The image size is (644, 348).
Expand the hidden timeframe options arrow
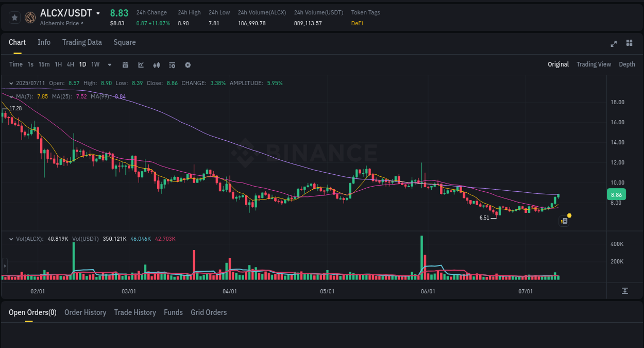pos(109,64)
